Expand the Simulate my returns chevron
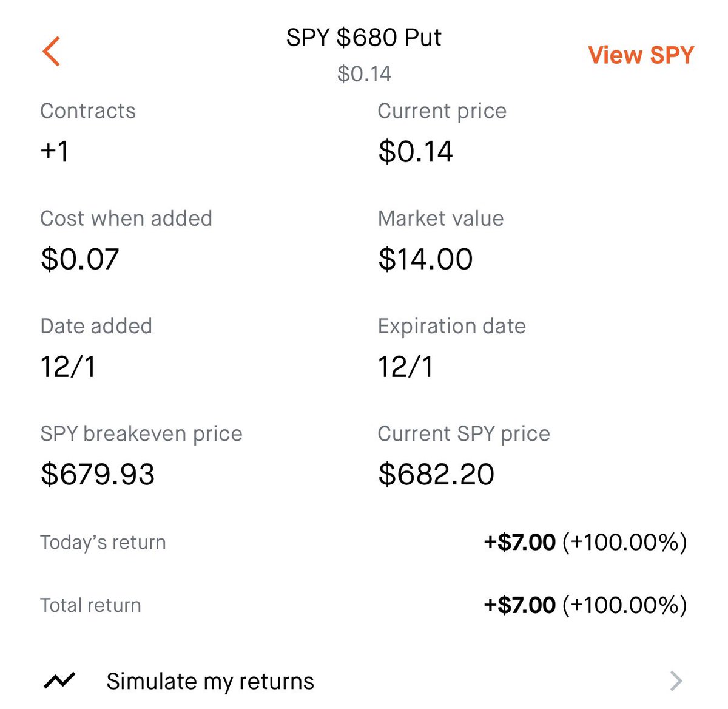The height and width of the screenshot is (709, 728). (x=676, y=681)
